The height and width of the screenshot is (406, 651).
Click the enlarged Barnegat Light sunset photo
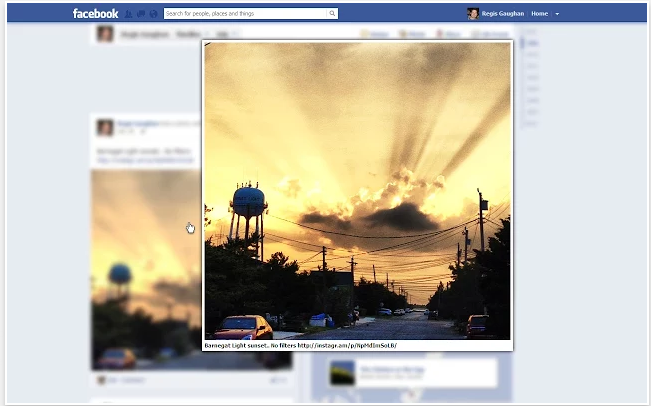click(357, 191)
